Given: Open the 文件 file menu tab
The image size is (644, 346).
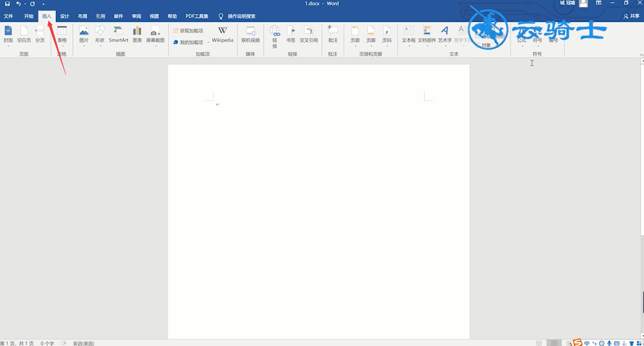Looking at the screenshot, I should click(8, 16).
